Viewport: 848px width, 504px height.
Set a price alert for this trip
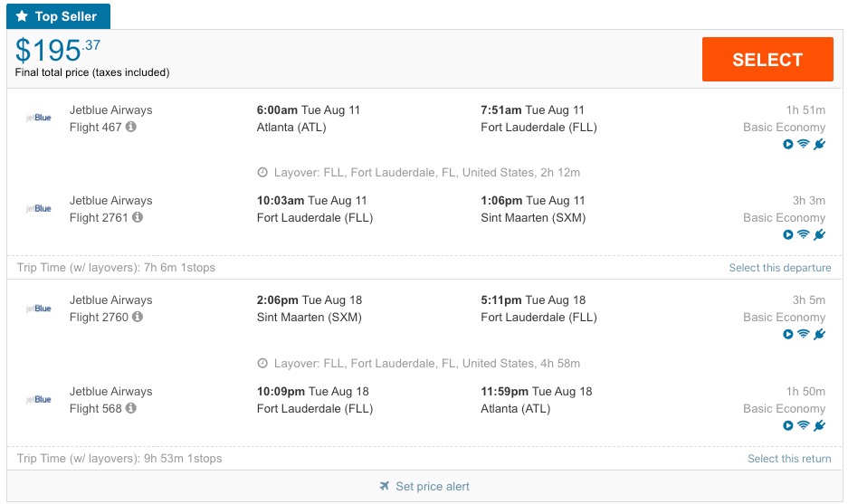tap(432, 487)
